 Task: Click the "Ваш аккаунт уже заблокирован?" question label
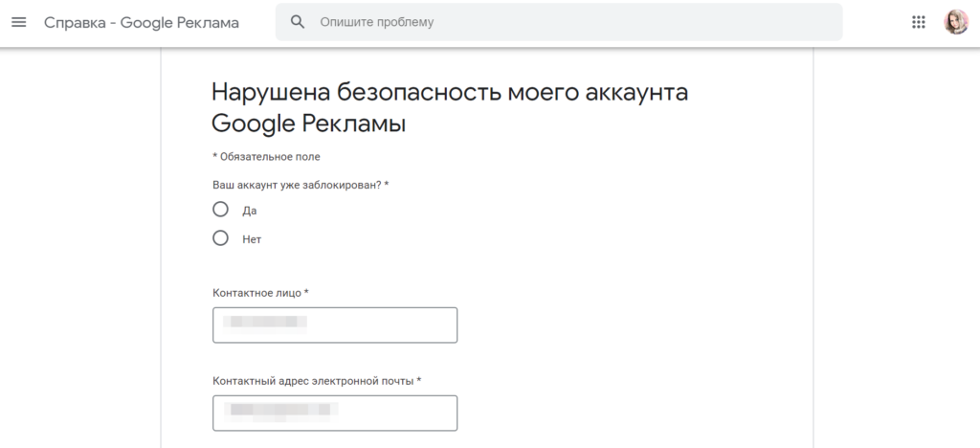point(297,184)
